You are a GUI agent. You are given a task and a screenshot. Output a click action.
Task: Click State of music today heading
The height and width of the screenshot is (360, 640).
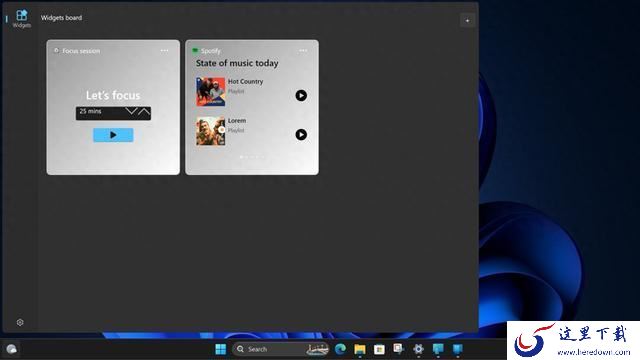(237, 63)
